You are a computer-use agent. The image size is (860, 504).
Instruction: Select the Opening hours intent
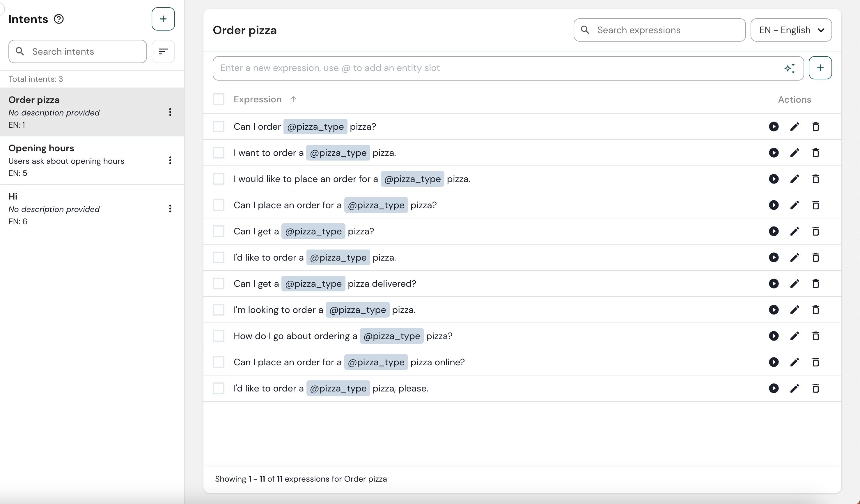68,160
